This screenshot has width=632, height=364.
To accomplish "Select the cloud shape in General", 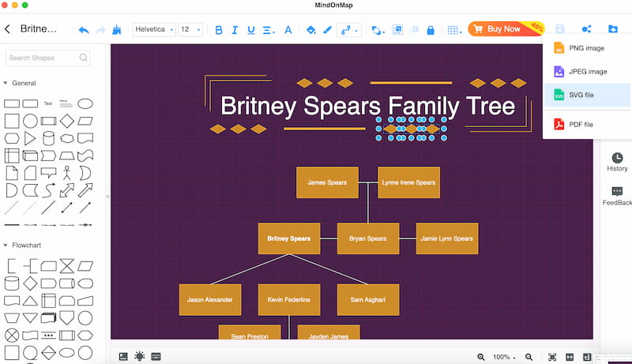I will tap(67, 138).
